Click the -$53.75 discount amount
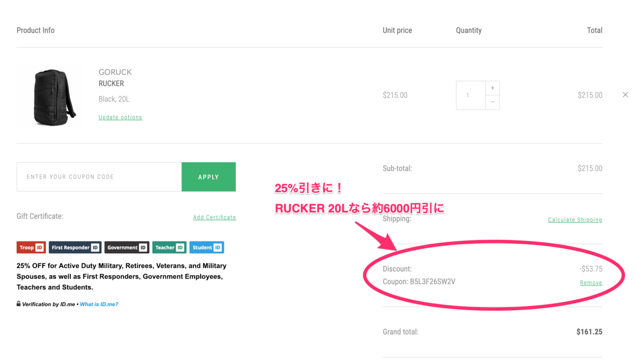Screen dimensions: 644x362 [x=591, y=269]
